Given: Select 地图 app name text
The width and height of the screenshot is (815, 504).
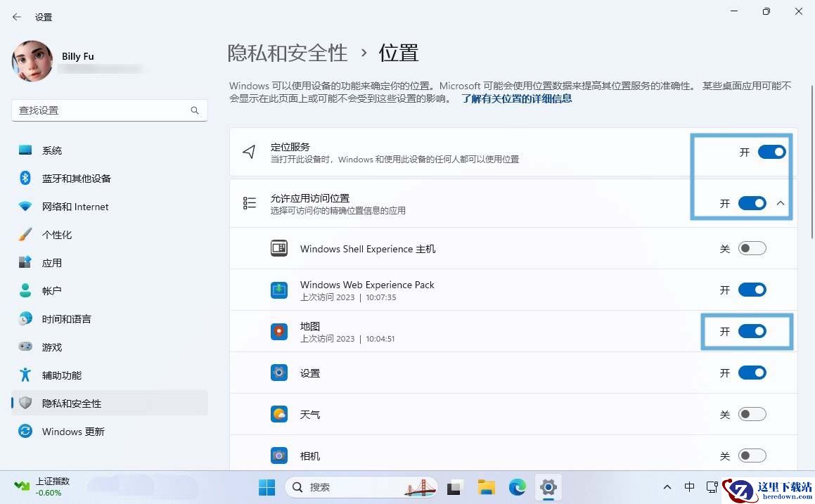Looking at the screenshot, I should 310,325.
